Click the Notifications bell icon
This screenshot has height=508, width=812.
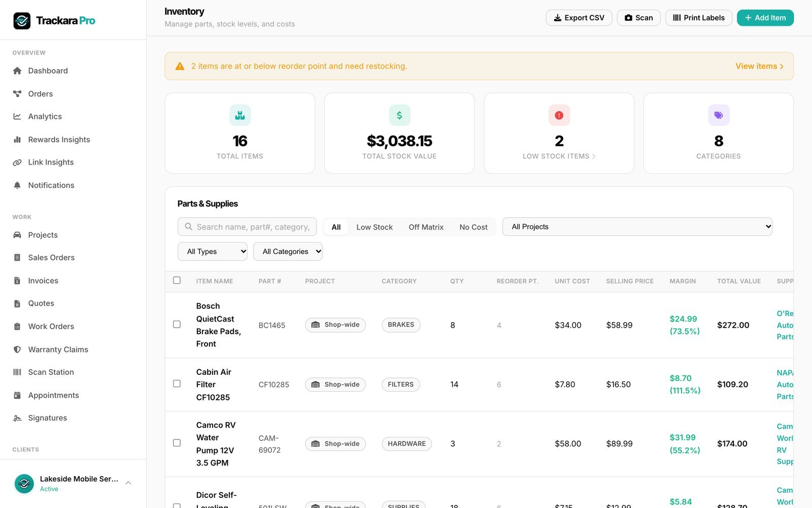pyautogui.click(x=17, y=185)
